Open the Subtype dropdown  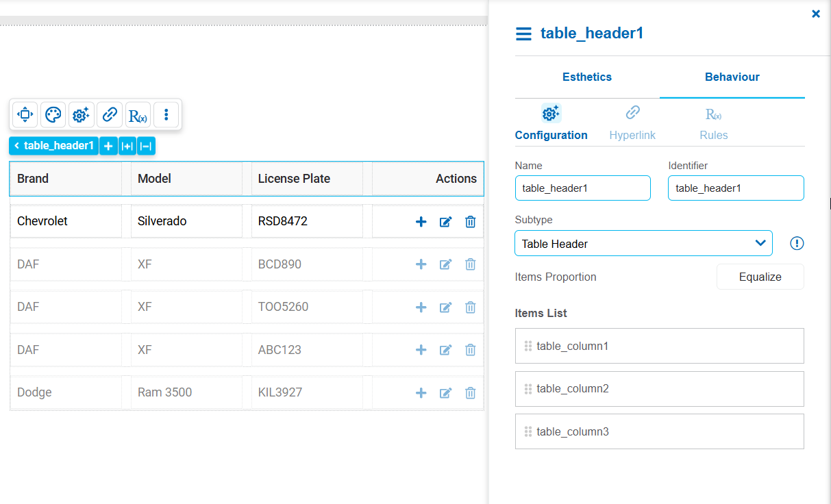(643, 243)
